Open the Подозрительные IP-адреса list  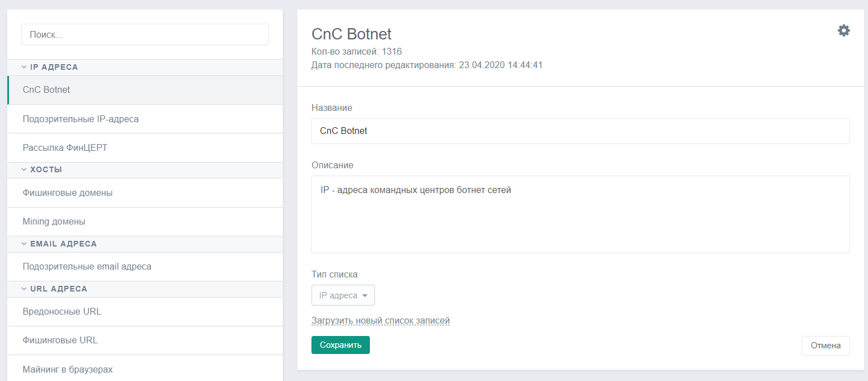click(x=145, y=119)
